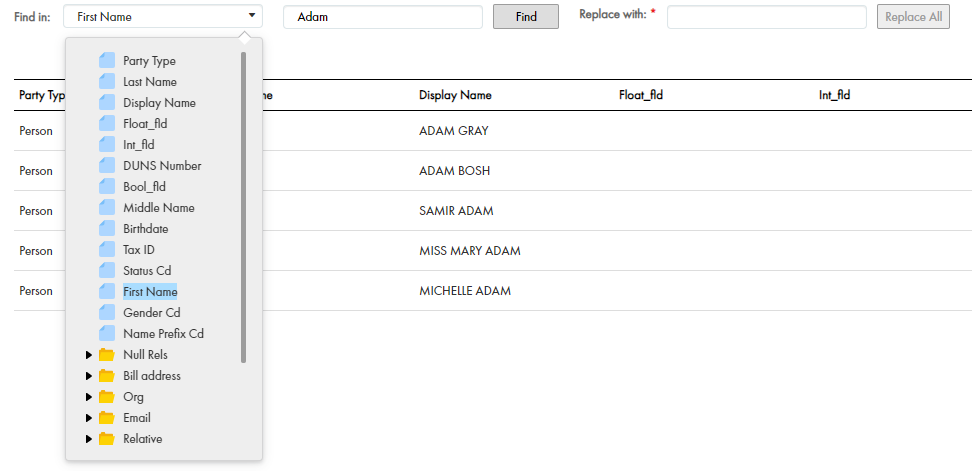Click the Birthdate field file icon
The height and width of the screenshot is (471, 974).
(107, 229)
